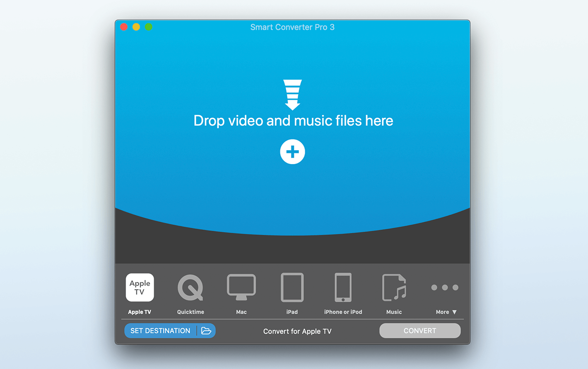Select the Apple TV preset icon
This screenshot has height=369, width=588.
pyautogui.click(x=140, y=287)
